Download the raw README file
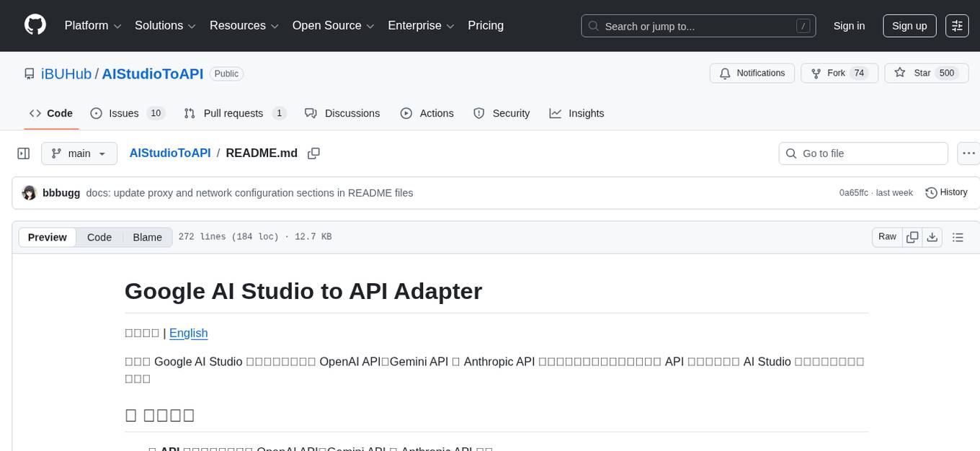 coord(932,236)
